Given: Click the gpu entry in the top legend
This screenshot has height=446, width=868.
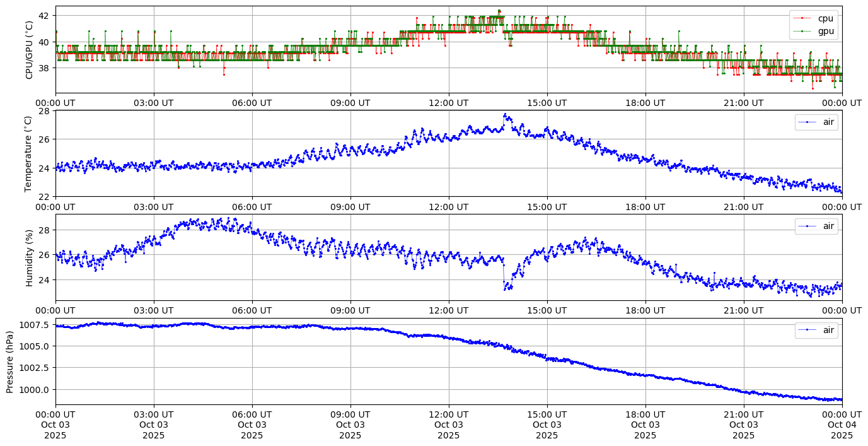Looking at the screenshot, I should click(825, 31).
